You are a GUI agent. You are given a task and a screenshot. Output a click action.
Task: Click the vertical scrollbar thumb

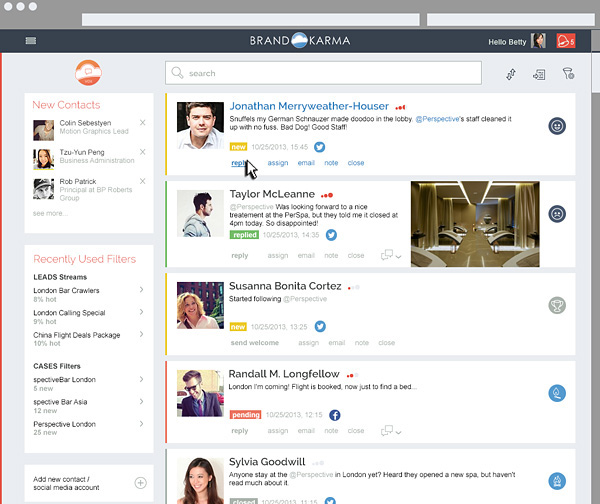(595, 72)
